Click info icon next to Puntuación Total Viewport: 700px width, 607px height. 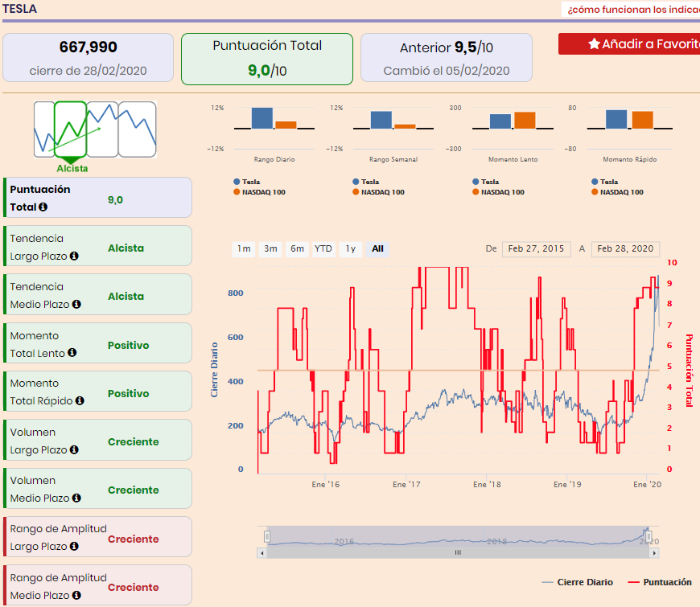click(43, 207)
